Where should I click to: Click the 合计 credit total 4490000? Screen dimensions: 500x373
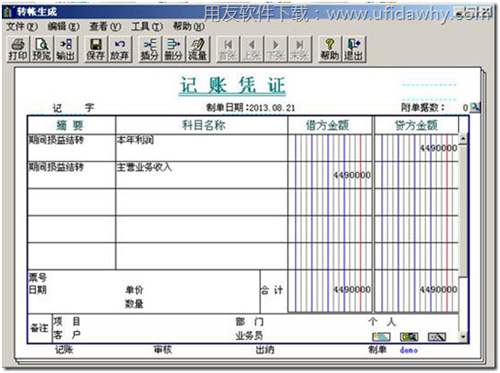(438, 289)
